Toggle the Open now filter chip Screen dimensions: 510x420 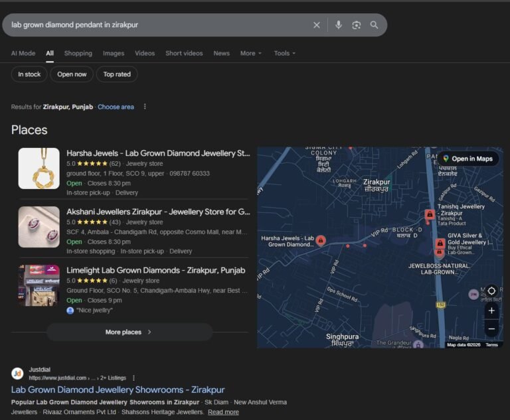point(72,74)
